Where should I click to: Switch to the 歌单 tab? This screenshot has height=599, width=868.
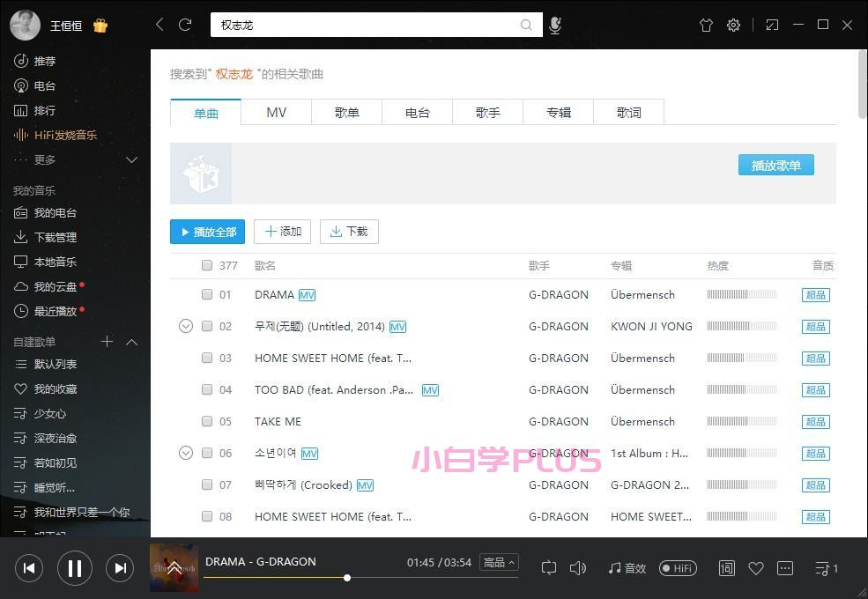[347, 113]
